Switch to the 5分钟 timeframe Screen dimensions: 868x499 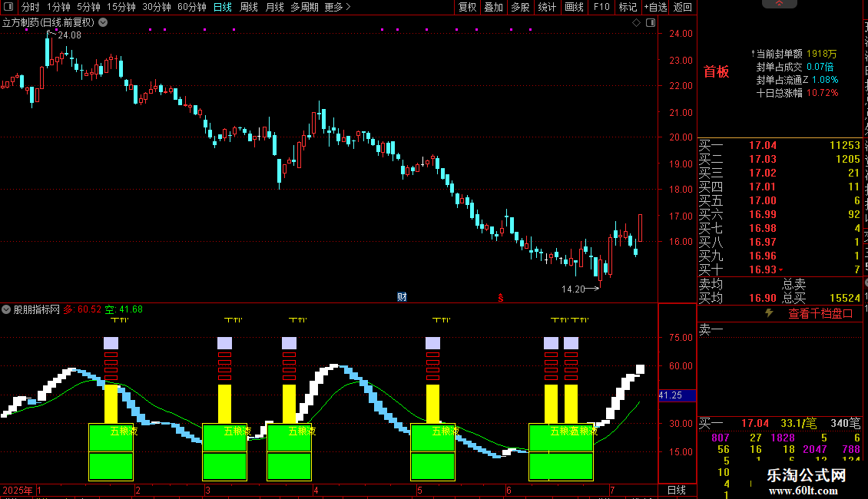(88, 7)
